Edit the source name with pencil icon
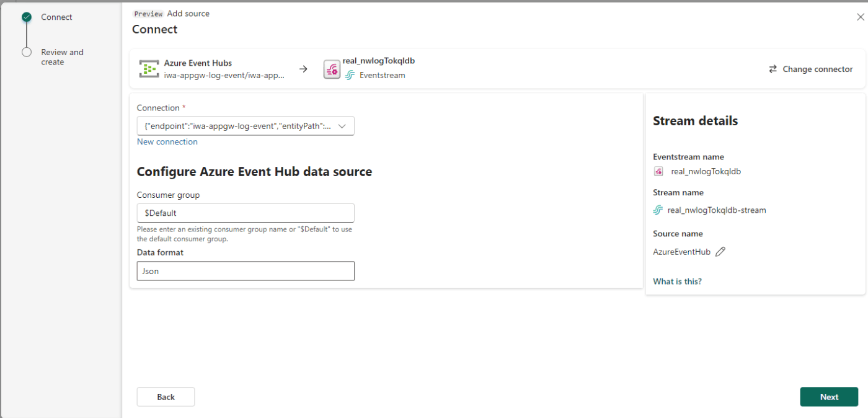The height and width of the screenshot is (418, 868). [720, 252]
